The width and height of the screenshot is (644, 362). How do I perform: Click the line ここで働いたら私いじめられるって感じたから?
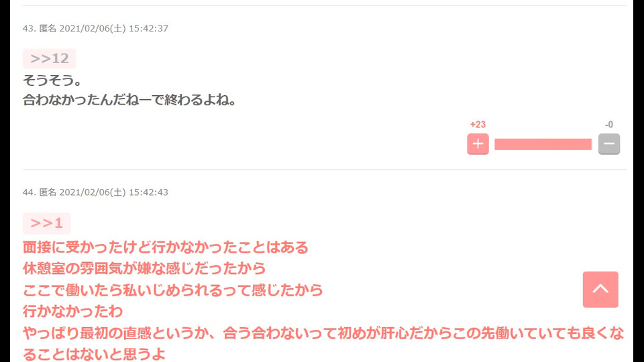pos(173,290)
